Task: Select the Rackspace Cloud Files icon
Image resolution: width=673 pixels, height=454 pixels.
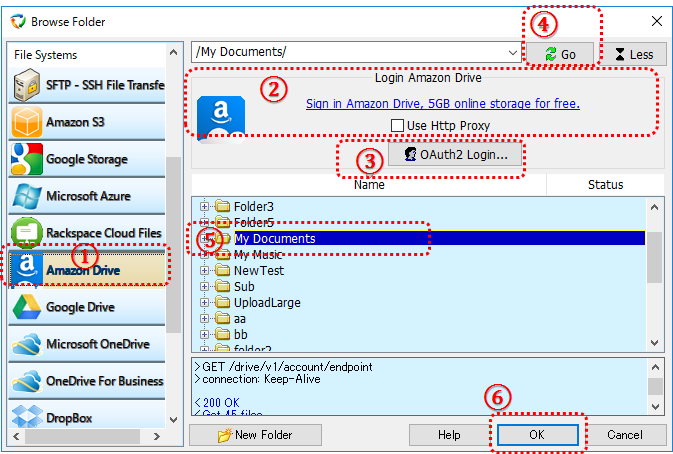Action: [27, 233]
